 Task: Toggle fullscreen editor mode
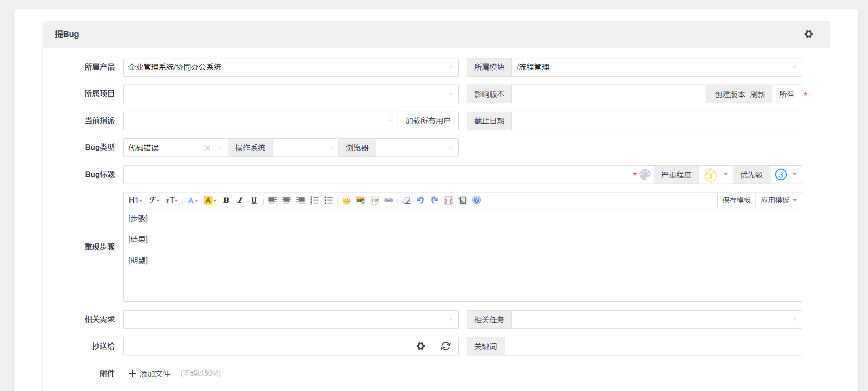coord(448,200)
